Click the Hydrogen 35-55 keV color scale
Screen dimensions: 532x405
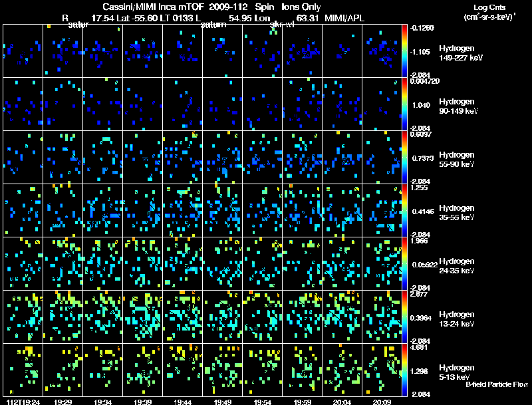406,210
